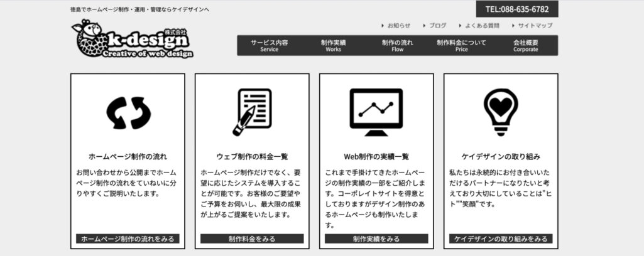Click the paragraph starting ホームページ制作だけでなく
644x256 pixels.
point(251,194)
